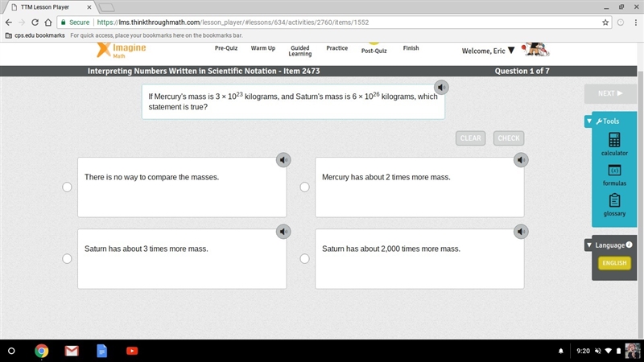
Task: Select 'Saturn has about 2,000 times more mass'
Action: [x=304, y=258]
